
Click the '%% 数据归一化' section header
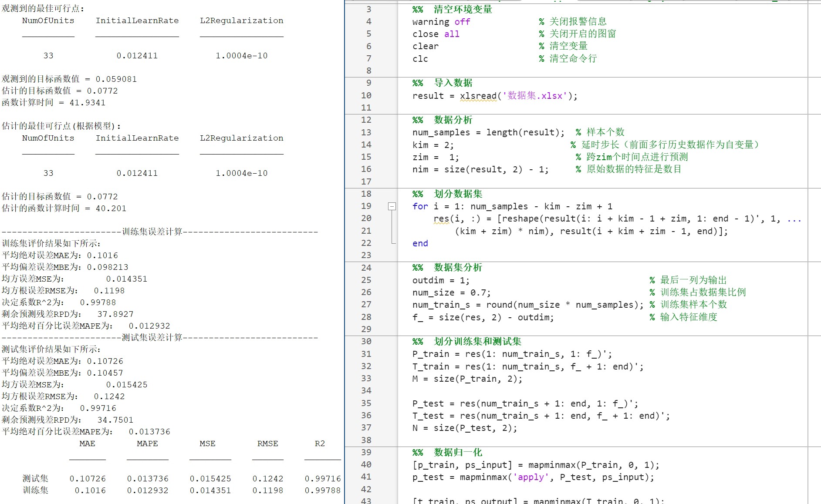pyautogui.click(x=447, y=452)
